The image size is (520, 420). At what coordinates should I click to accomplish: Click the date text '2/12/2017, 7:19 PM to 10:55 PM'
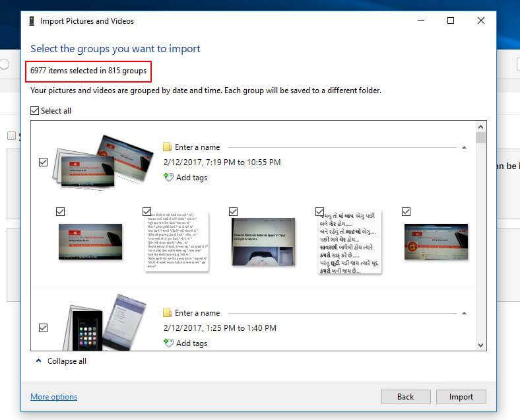[222, 162]
